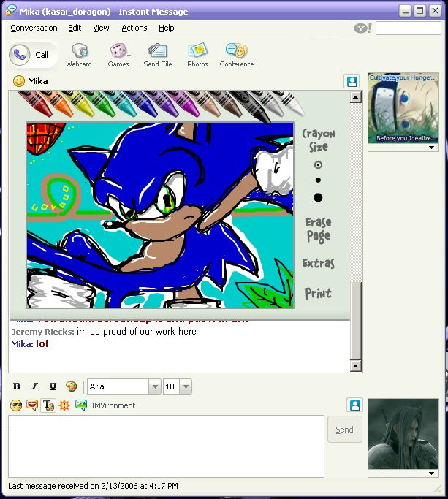Select the smallest crayon size
Viewport: 448px width, 499px height.
pos(318,165)
